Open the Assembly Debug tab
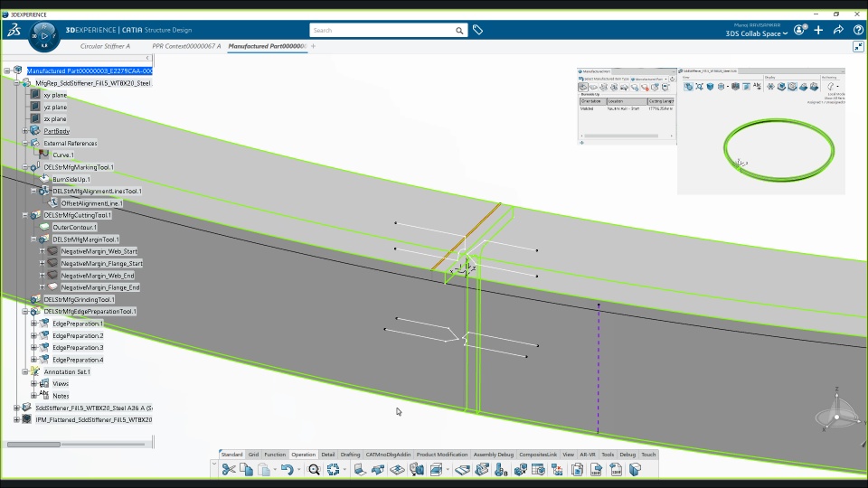 pos(494,455)
